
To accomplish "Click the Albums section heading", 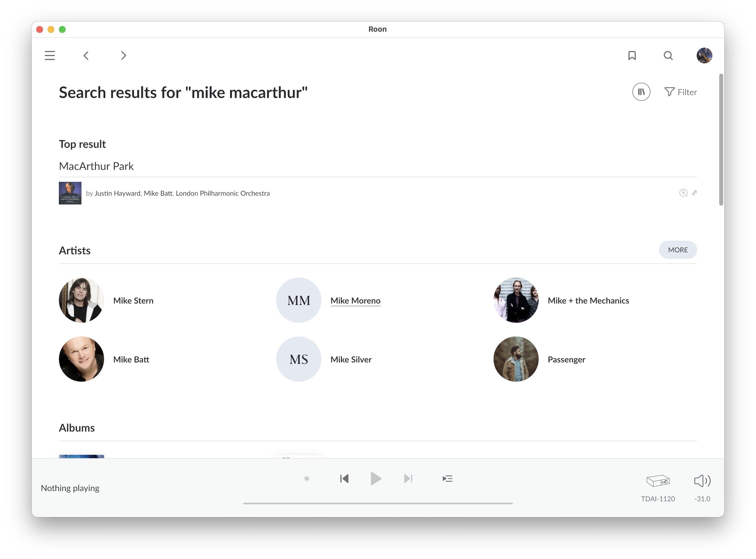I will pyautogui.click(x=77, y=428).
